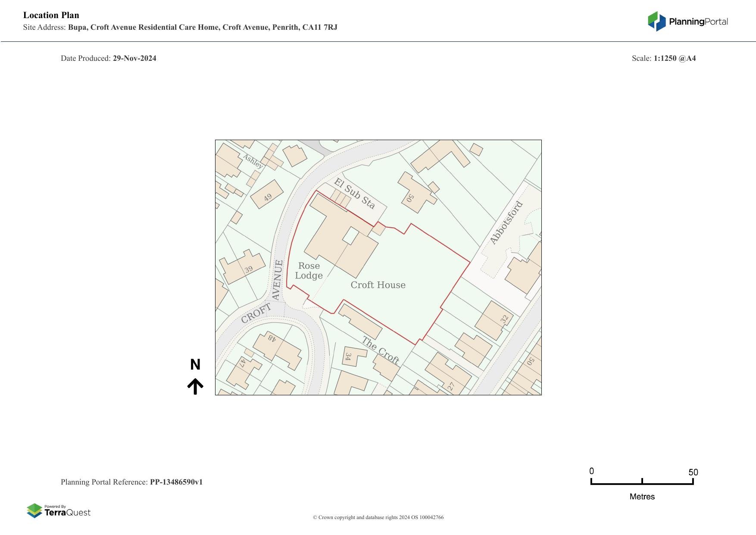Click the Crown copyright notice
Image resolution: width=756 pixels, height=535 pixels.
pyautogui.click(x=378, y=517)
